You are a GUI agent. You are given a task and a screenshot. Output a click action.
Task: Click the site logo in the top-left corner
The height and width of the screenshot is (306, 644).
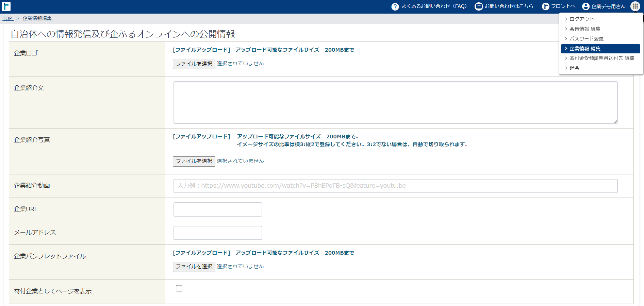pyautogui.click(x=6, y=6)
